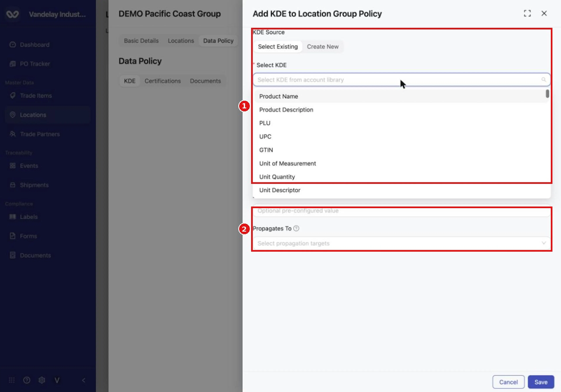Open Documents in the sidebar
This screenshot has height=392, width=561.
pyautogui.click(x=30, y=255)
